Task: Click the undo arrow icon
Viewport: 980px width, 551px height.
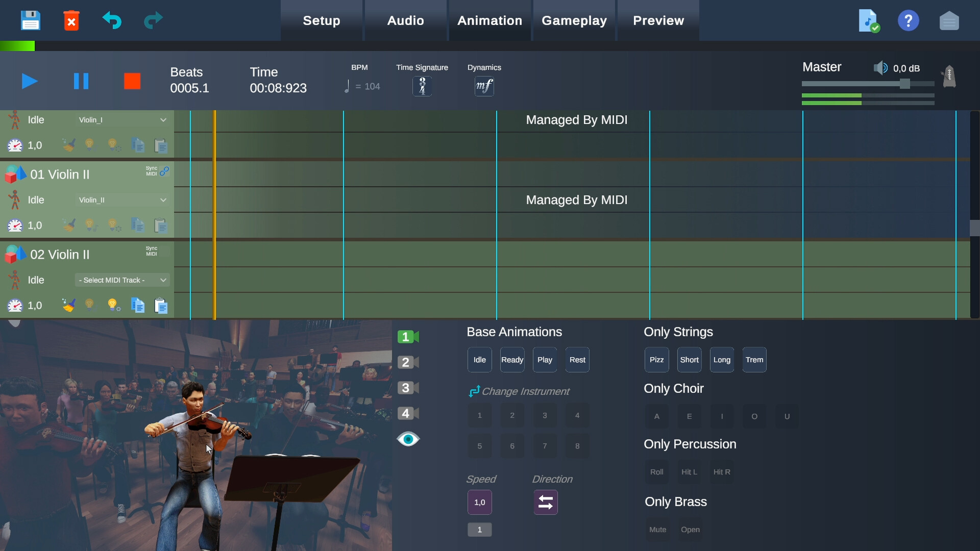Action: point(112,20)
